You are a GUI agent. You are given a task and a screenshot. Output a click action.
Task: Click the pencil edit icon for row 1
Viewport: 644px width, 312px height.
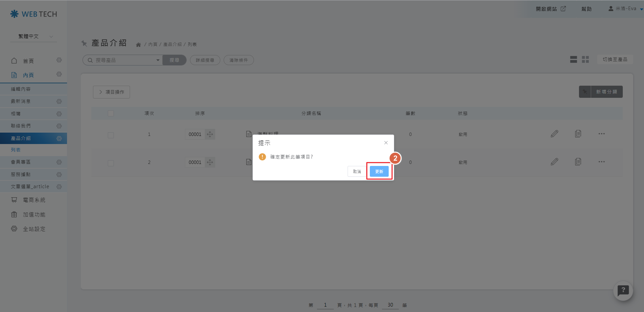click(x=554, y=134)
